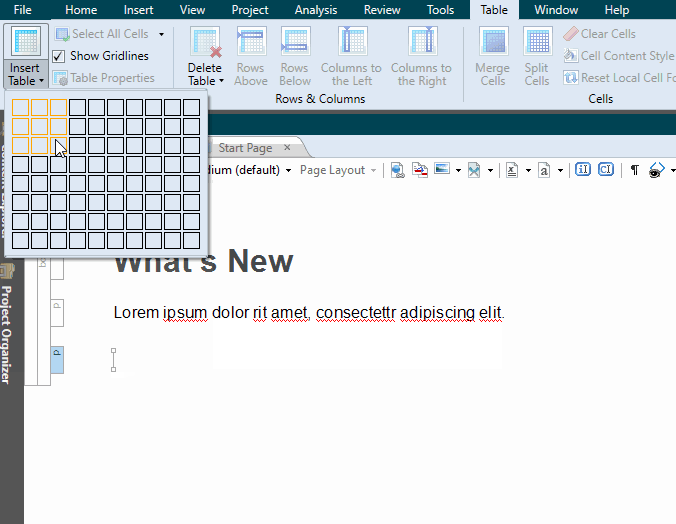This screenshot has height=524, width=676.
Task: Open the File menu
Action: [22, 9]
